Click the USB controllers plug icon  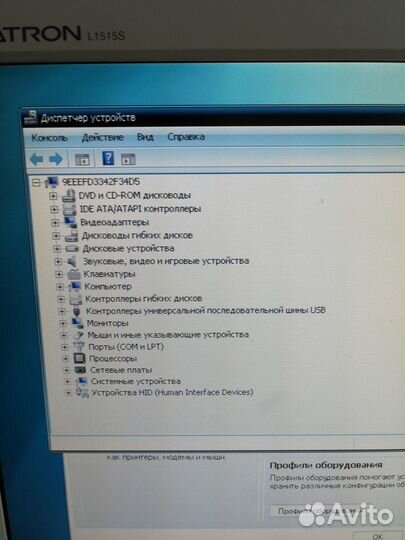77,311
